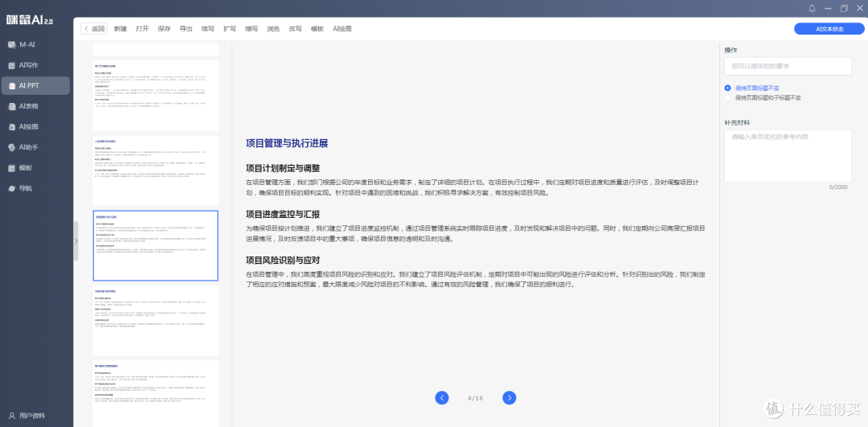Go to the previous slide arrow
The width and height of the screenshot is (868, 427).
click(x=442, y=397)
